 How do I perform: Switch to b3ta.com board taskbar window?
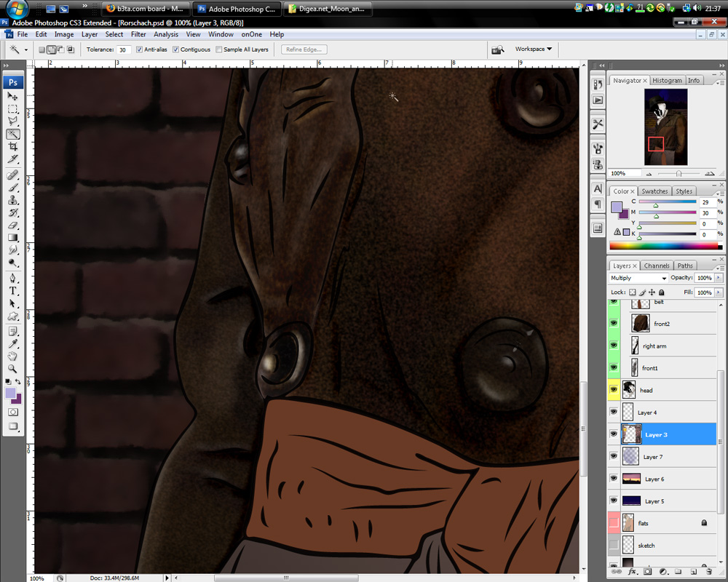coord(145,9)
